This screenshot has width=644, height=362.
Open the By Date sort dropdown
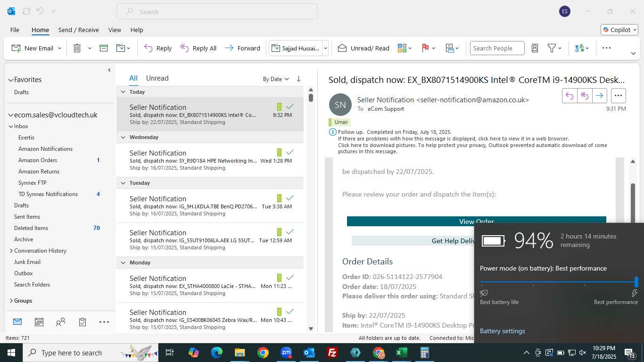pyautogui.click(x=276, y=79)
